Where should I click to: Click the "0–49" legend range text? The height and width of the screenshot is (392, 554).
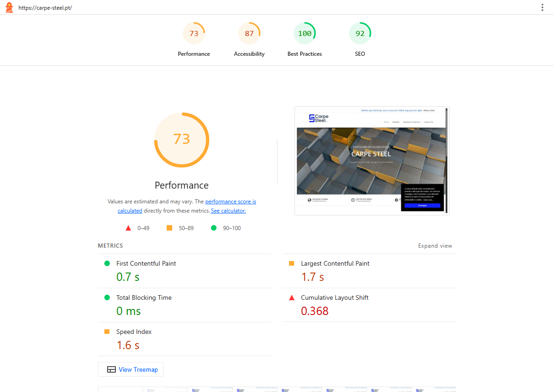click(x=144, y=228)
